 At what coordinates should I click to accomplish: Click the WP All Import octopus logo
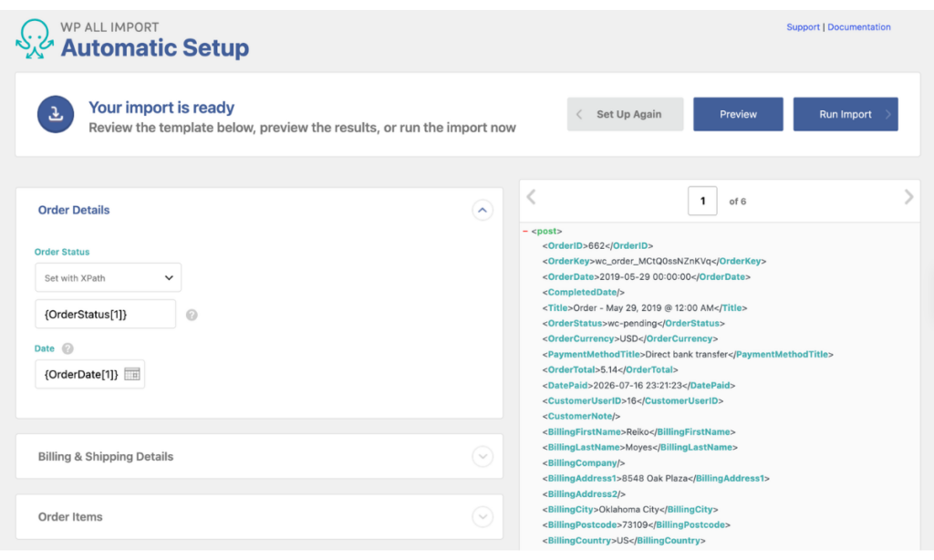(35, 39)
